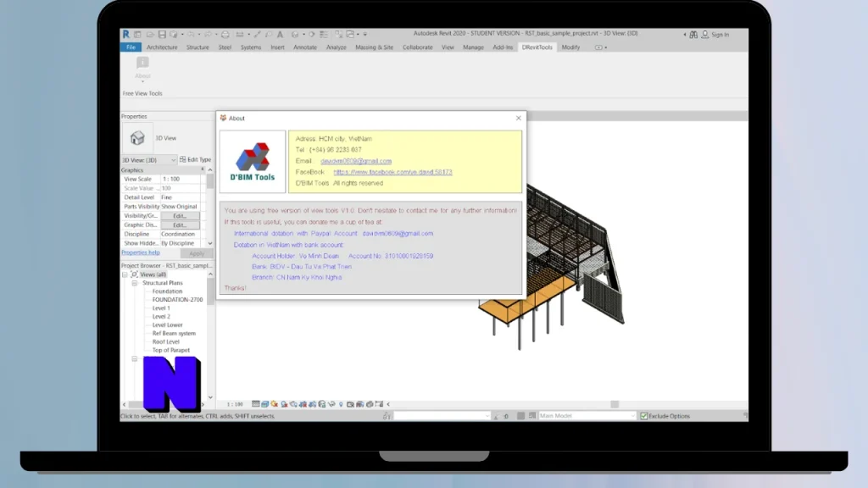Screen dimensions: 868x488
Task: Select Top of Parapet in Project Browser
Action: click(x=170, y=350)
